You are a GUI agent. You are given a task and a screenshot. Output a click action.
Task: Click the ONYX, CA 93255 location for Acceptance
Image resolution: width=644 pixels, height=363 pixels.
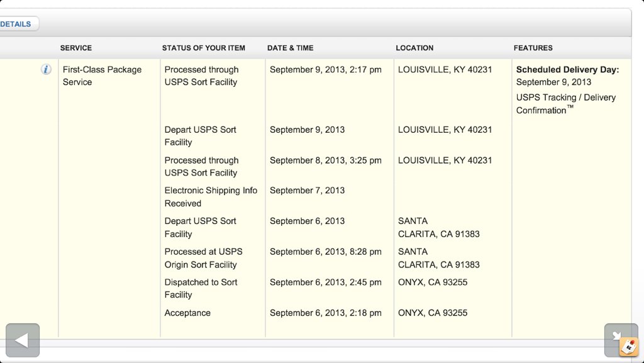coord(433,313)
